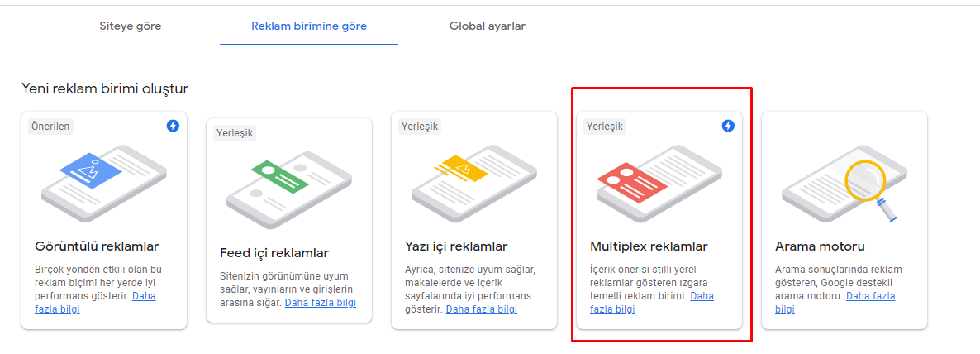The image size is (980, 354).
Task: Open Daha fazla bilgi link under Arama motoru
Action: tap(835, 302)
